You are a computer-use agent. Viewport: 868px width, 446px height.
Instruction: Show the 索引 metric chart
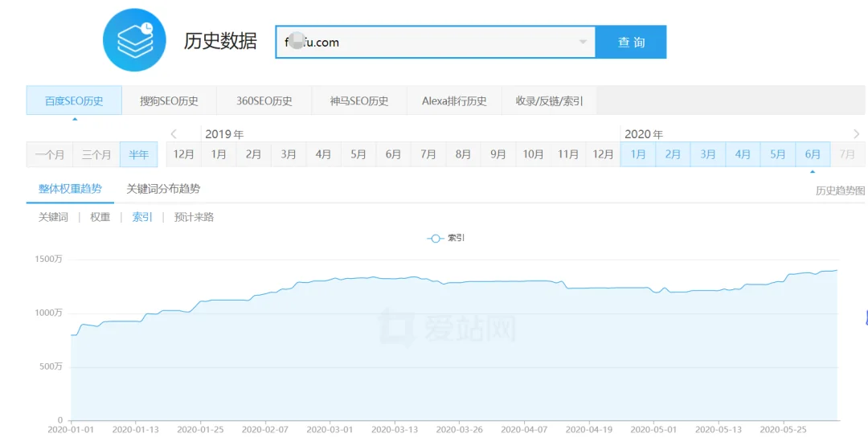142,218
